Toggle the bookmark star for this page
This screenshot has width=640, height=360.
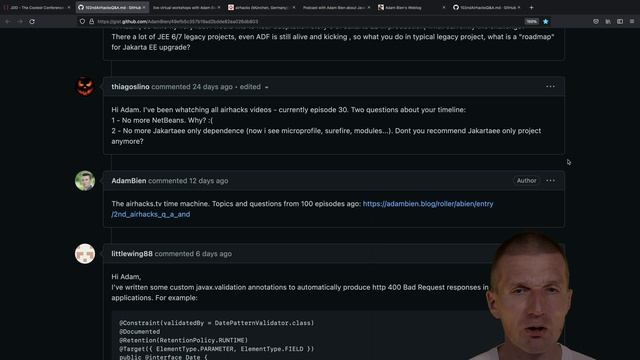(x=546, y=21)
